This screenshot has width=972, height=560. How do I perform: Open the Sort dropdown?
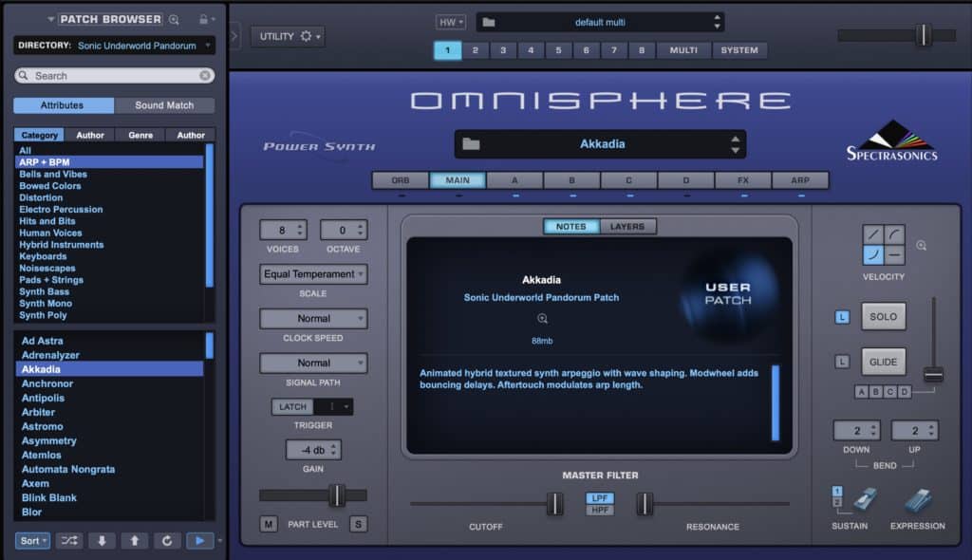click(33, 541)
